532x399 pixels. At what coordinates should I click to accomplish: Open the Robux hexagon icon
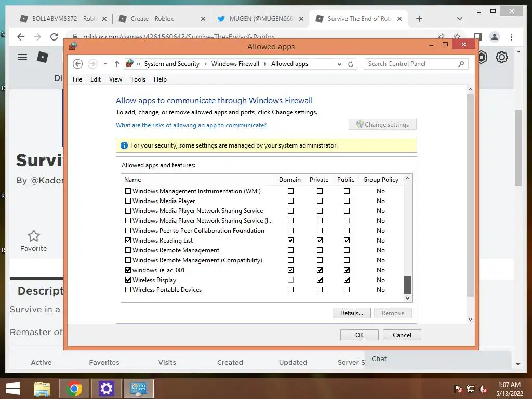pos(482,57)
